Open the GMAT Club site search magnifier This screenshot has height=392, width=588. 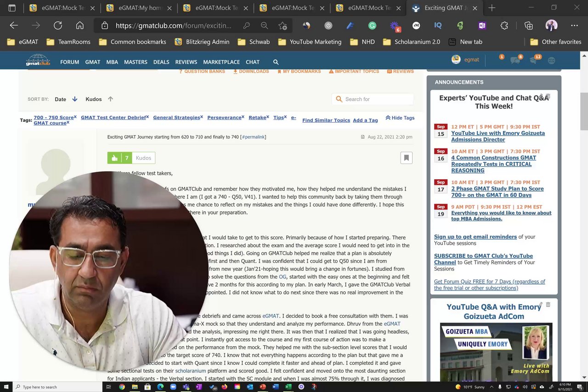[276, 62]
